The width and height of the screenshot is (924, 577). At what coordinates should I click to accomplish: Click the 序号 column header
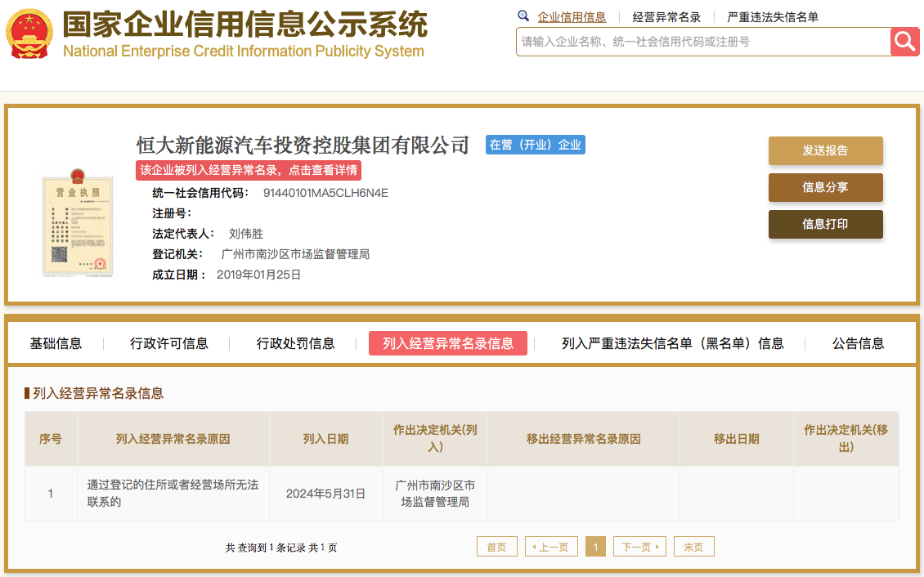[51, 439]
